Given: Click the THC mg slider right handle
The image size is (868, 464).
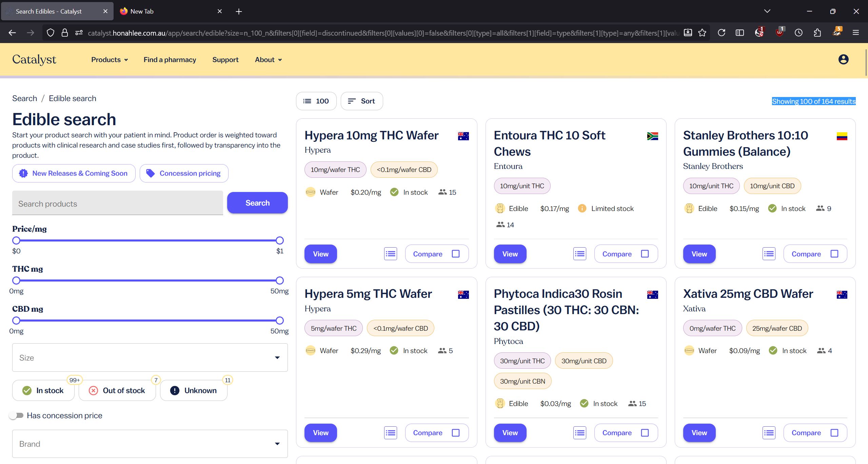Looking at the screenshot, I should coord(279,281).
